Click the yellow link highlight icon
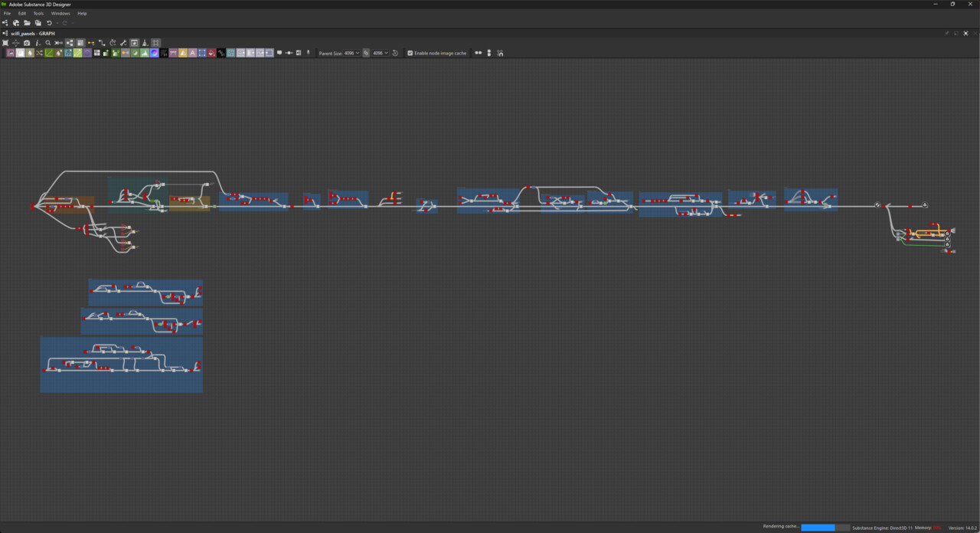Screen dimensions: 980x533 [x=91, y=43]
